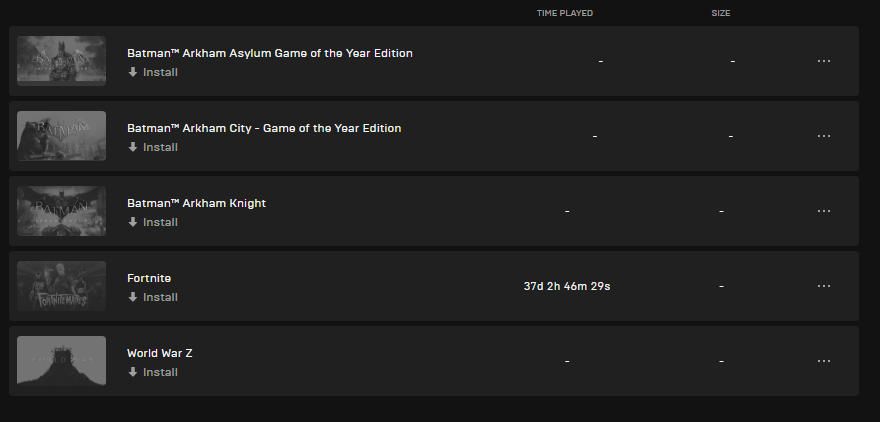Open three-dot options for World War Z
Image resolution: width=880 pixels, height=422 pixels.
pyautogui.click(x=823, y=361)
